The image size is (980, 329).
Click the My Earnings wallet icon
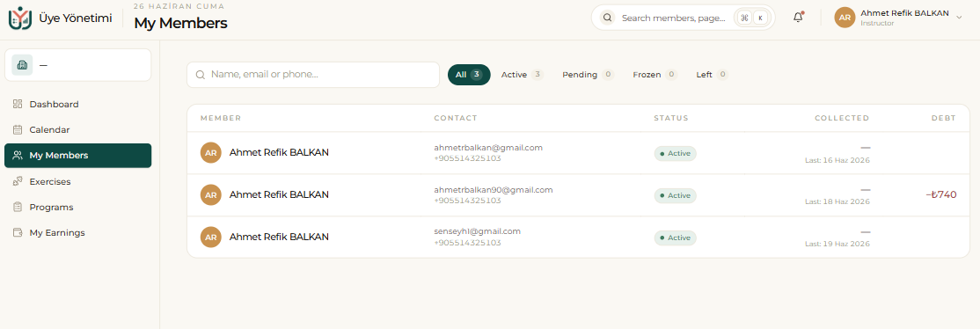(18, 233)
